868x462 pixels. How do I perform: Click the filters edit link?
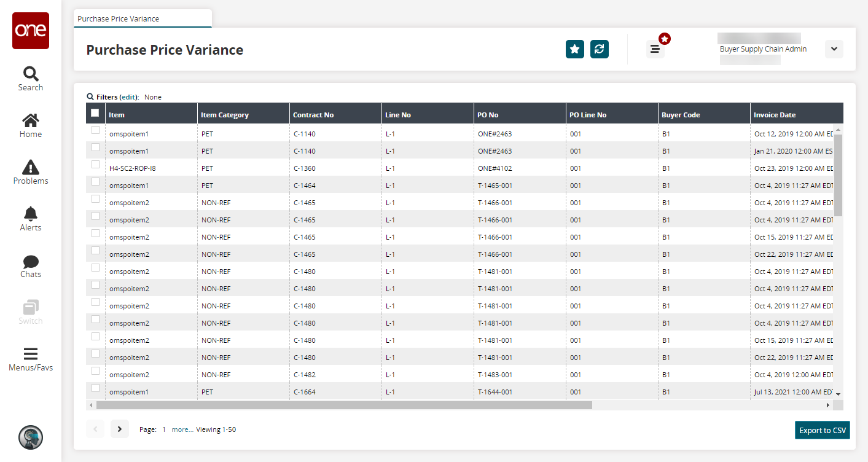click(128, 97)
